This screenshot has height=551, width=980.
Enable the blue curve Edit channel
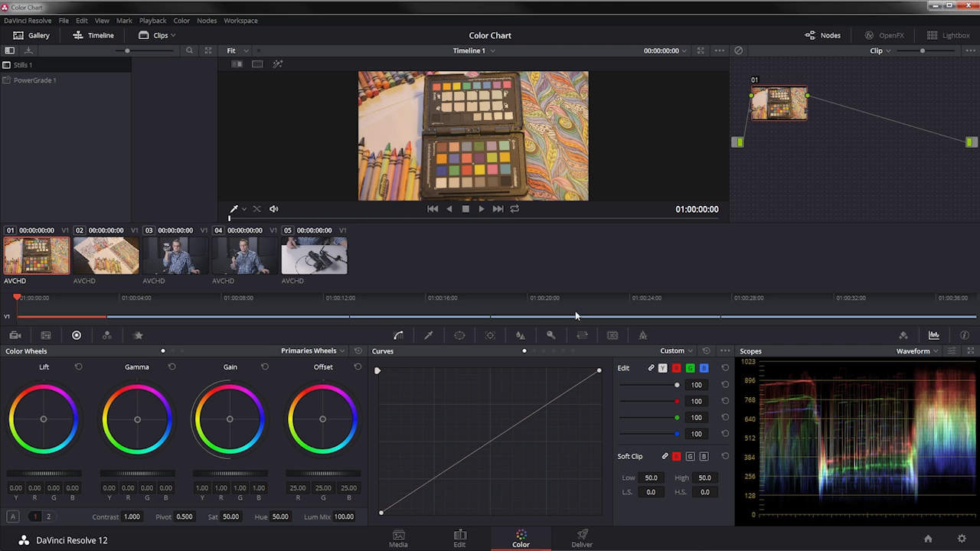pyautogui.click(x=704, y=368)
